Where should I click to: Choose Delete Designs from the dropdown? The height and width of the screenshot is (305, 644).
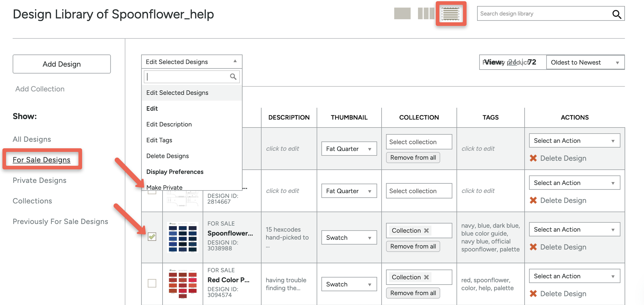(192, 156)
